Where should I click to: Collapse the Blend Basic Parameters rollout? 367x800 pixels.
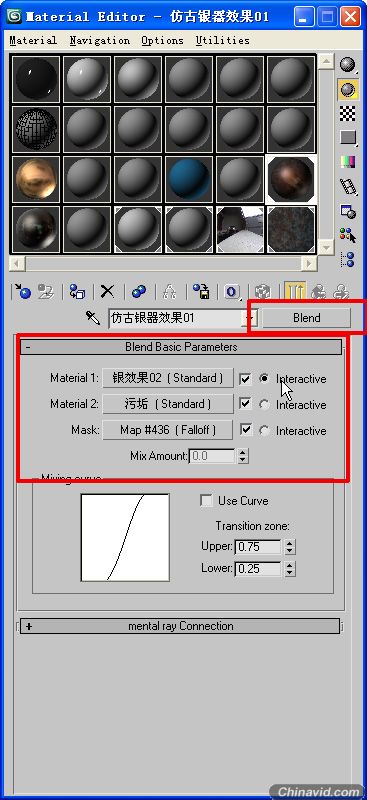181,347
